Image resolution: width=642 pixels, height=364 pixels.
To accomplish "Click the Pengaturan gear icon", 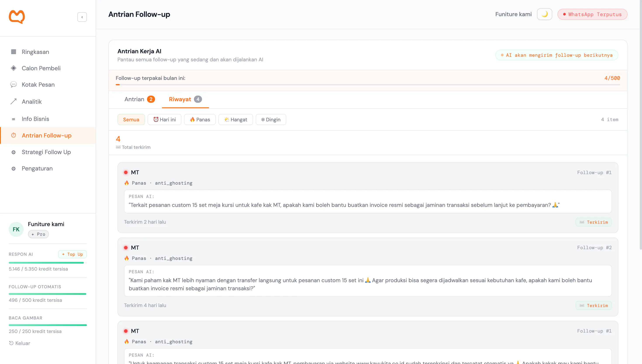I will [x=14, y=169].
